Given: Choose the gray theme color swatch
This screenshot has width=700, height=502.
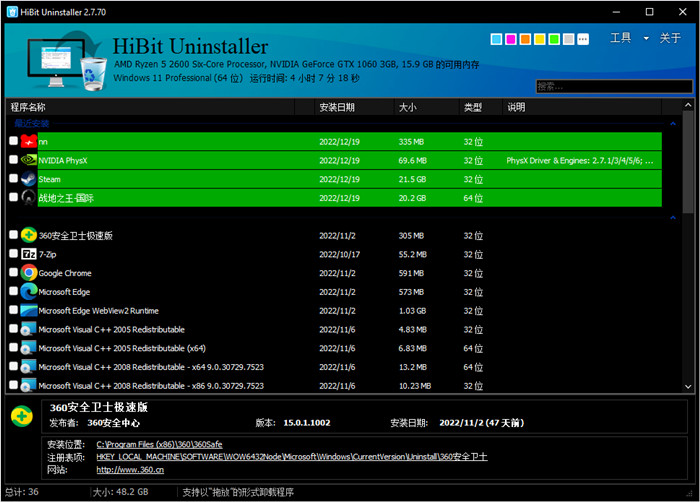Looking at the screenshot, I should (568, 39).
